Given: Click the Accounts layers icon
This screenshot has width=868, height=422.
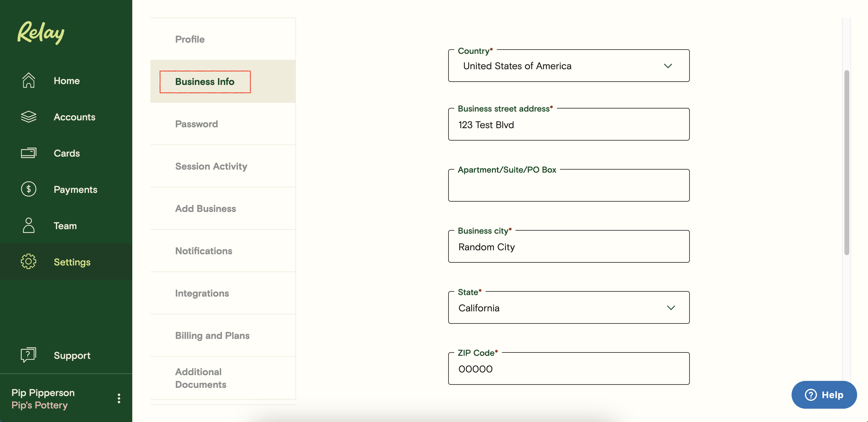Looking at the screenshot, I should (28, 117).
